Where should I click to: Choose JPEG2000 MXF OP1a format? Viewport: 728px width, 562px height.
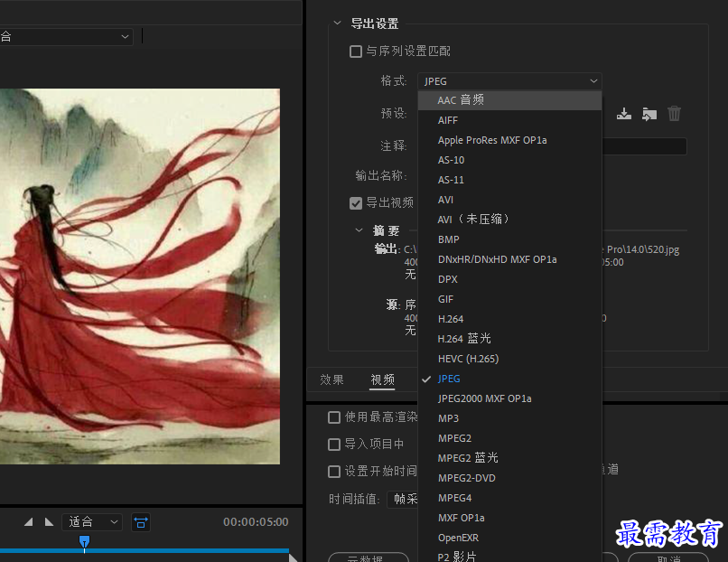[x=509, y=399]
